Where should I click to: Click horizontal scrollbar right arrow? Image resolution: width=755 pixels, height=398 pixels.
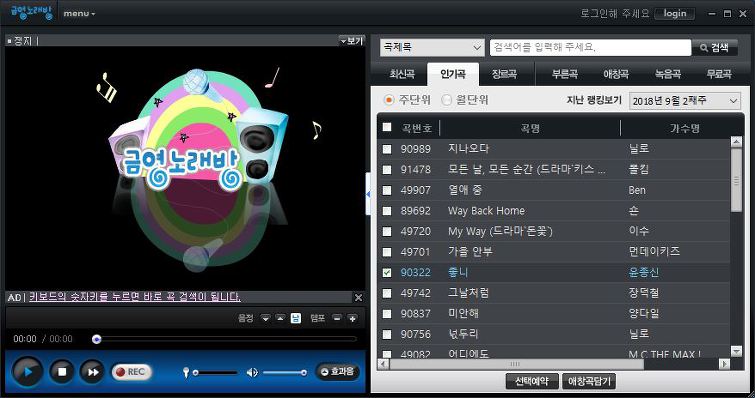(x=725, y=364)
